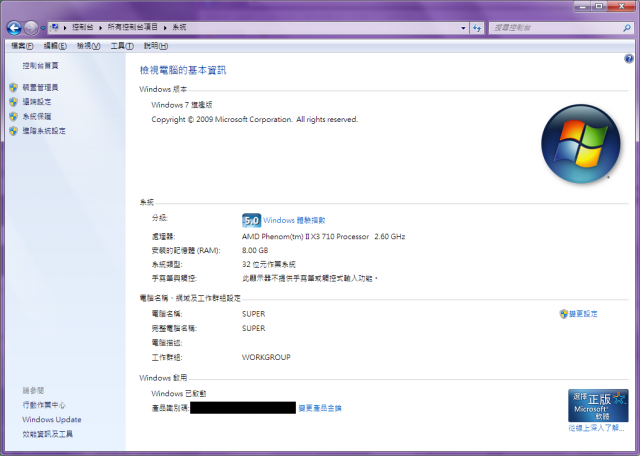Click shield icon beside 系統保護

[x=13, y=116]
